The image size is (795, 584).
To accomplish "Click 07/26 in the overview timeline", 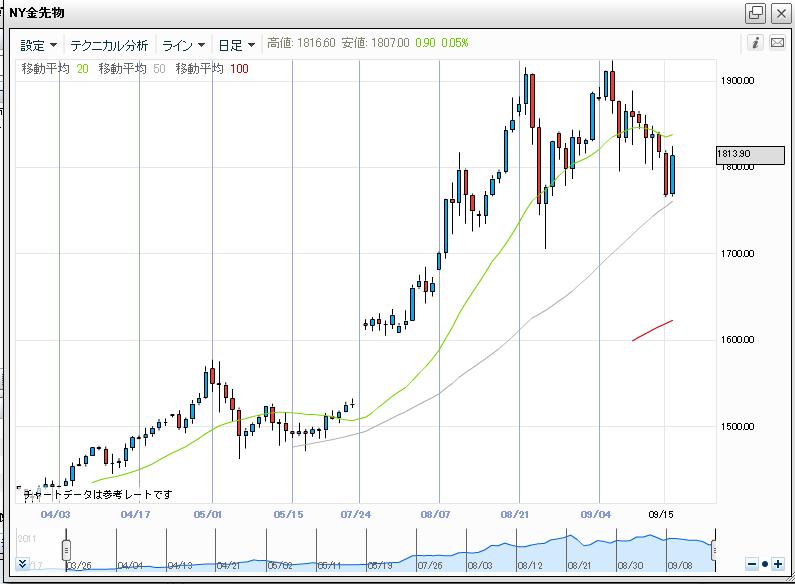I will (x=429, y=565).
